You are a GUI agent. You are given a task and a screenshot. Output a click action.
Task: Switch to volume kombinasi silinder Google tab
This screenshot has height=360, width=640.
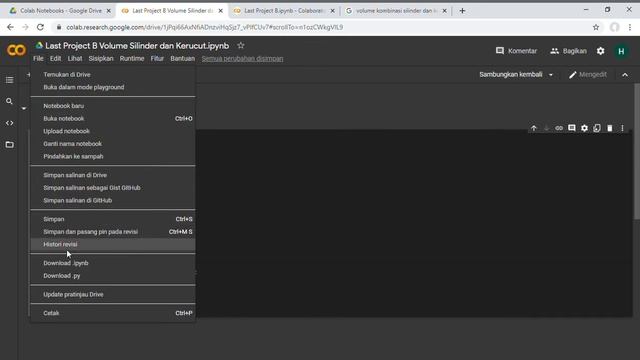coord(396,11)
